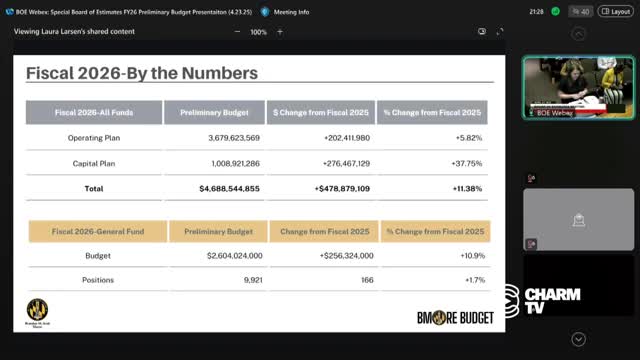This screenshot has height=360, width=640.
Task: Click the green connection status indicator
Action: (x=556, y=11)
